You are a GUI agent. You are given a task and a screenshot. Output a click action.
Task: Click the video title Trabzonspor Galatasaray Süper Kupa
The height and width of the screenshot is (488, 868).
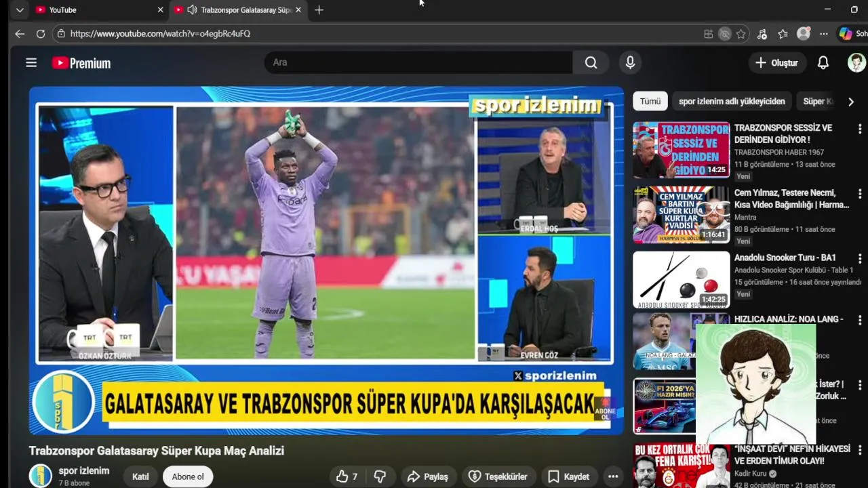click(x=157, y=451)
